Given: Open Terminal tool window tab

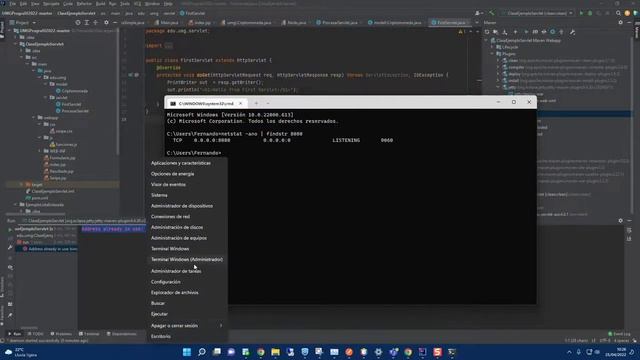Looking at the screenshot, I should tap(89, 334).
